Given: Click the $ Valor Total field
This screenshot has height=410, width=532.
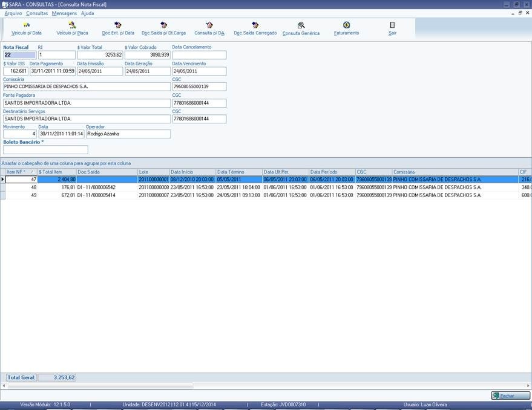Looking at the screenshot, I should 100,55.
